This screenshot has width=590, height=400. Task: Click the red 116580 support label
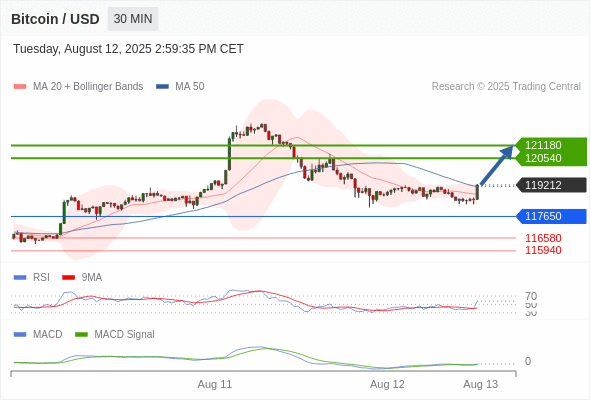(543, 238)
